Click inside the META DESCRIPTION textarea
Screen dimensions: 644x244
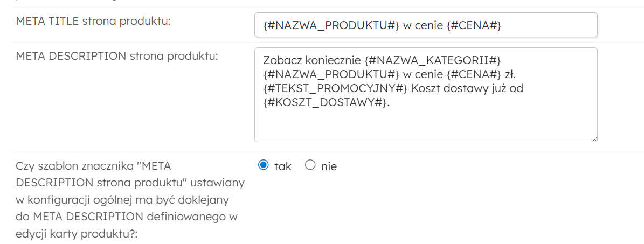click(426, 123)
